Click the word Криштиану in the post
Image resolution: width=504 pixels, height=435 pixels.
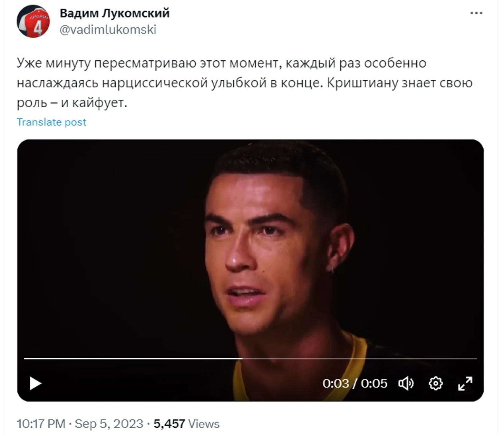click(362, 83)
